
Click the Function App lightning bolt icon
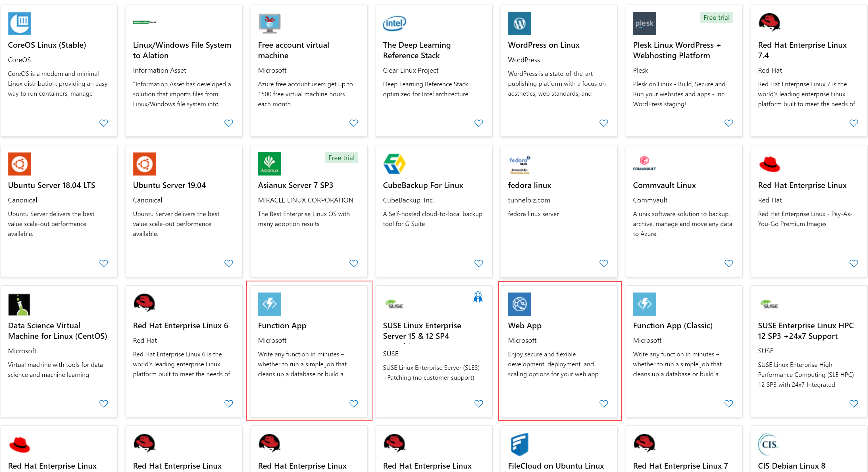pyautogui.click(x=269, y=304)
